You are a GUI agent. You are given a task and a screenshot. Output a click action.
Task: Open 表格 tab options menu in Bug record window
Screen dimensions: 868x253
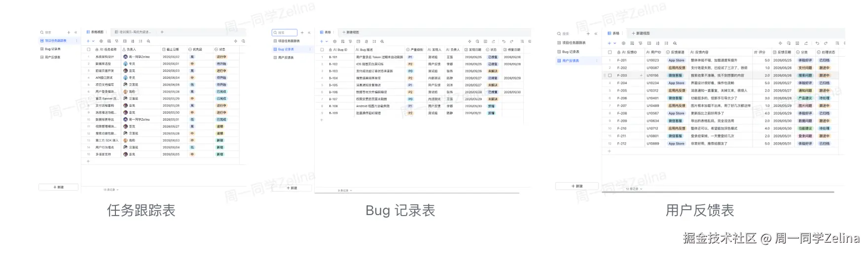[334, 32]
